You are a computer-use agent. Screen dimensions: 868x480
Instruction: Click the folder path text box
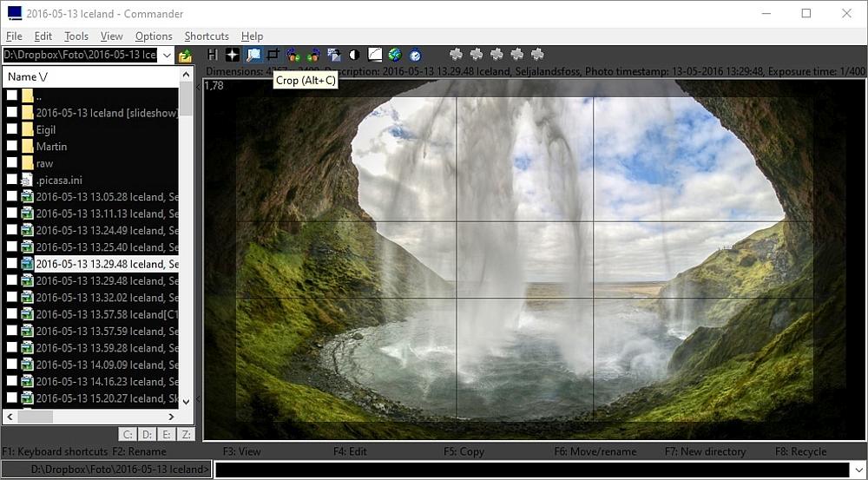pos(80,56)
